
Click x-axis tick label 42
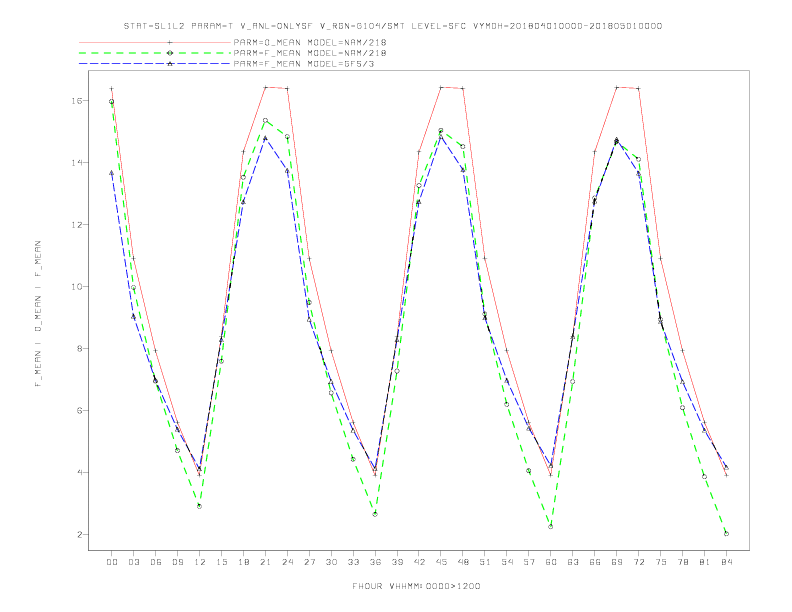[x=419, y=562]
